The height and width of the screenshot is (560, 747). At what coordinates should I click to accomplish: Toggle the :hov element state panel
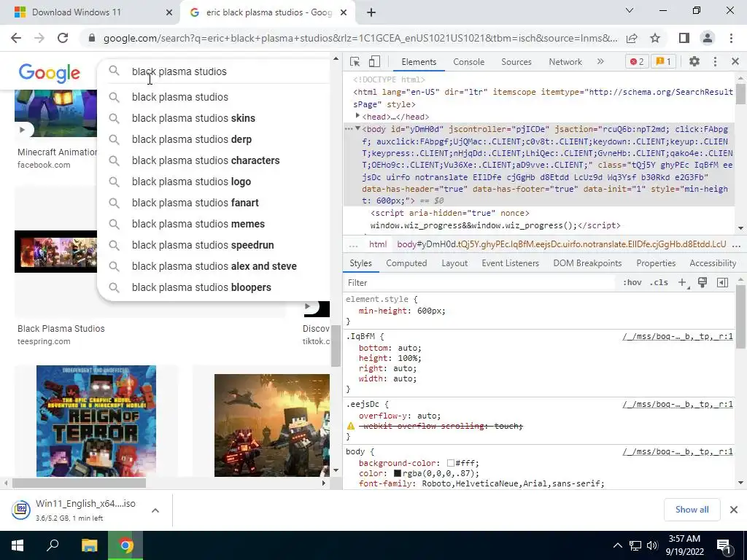pyautogui.click(x=632, y=282)
